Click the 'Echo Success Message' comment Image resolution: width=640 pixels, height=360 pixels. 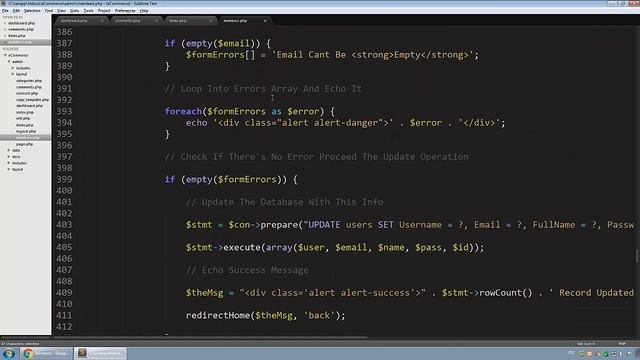click(247, 270)
